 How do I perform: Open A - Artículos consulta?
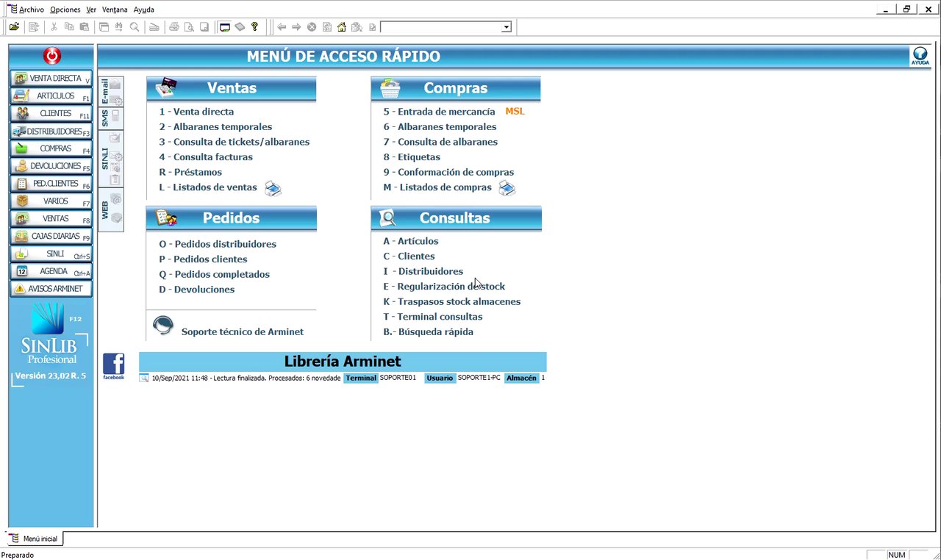[410, 241]
